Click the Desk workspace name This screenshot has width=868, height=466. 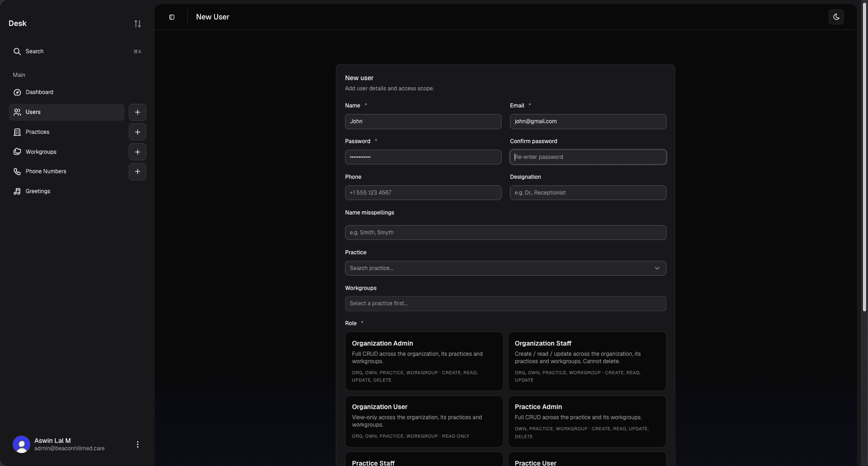[18, 24]
